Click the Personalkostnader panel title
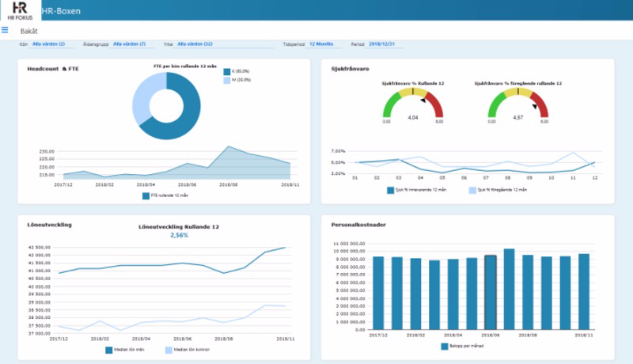 [x=358, y=225]
